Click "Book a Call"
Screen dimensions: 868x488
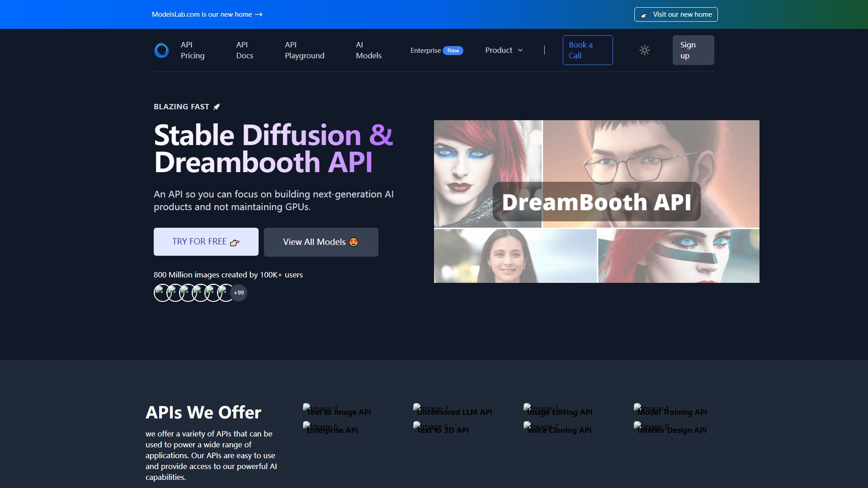tap(587, 50)
